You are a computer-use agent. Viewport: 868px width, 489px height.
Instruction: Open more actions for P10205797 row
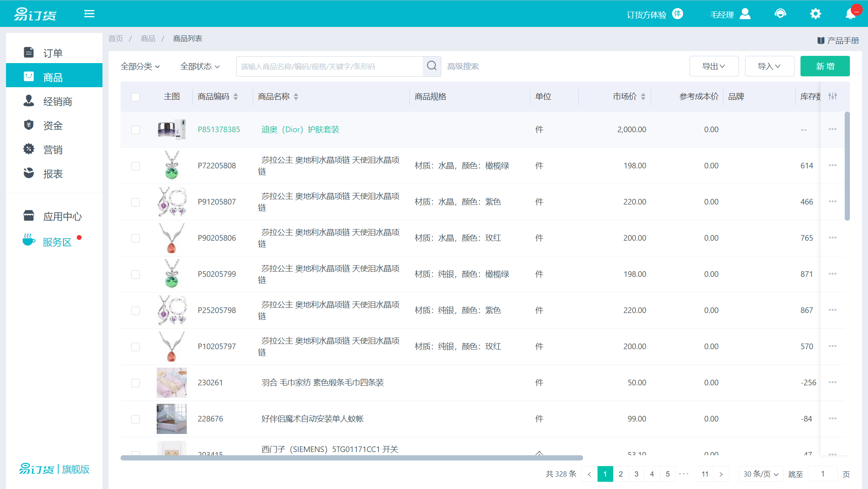[833, 346]
